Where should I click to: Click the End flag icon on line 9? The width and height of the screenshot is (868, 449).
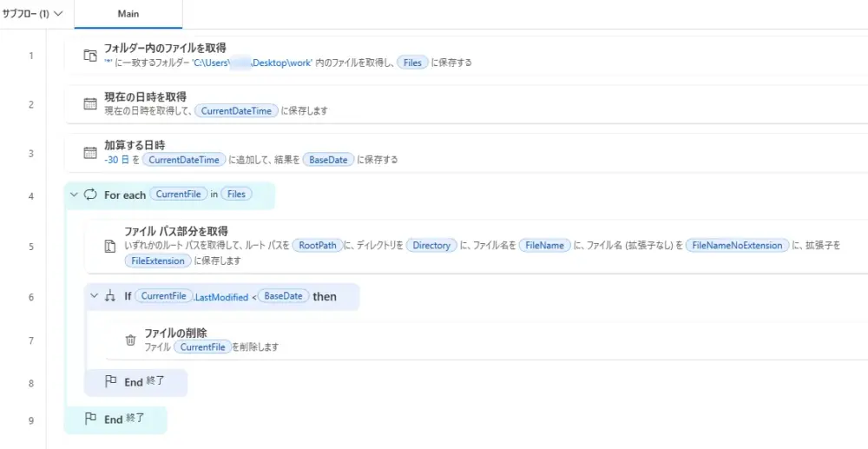90,419
